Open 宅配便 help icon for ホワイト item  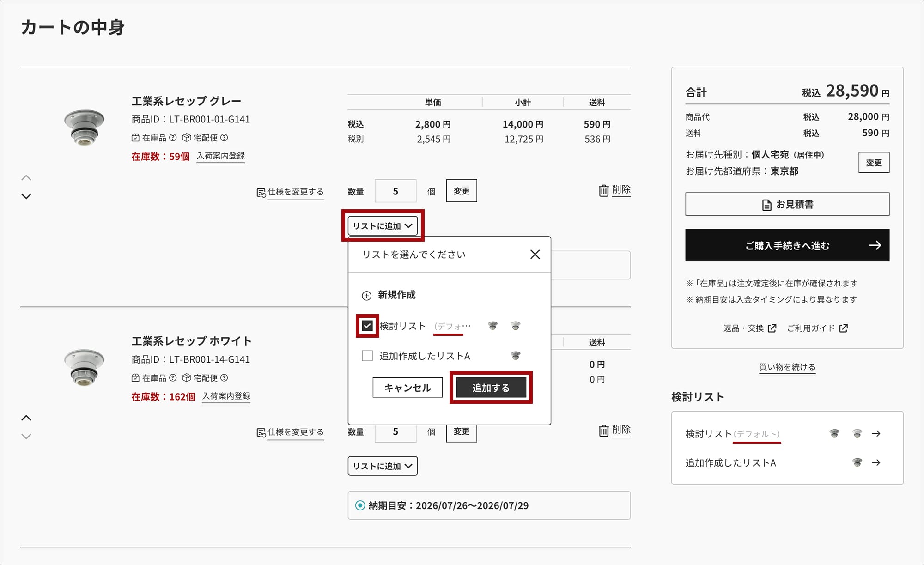coord(224,378)
